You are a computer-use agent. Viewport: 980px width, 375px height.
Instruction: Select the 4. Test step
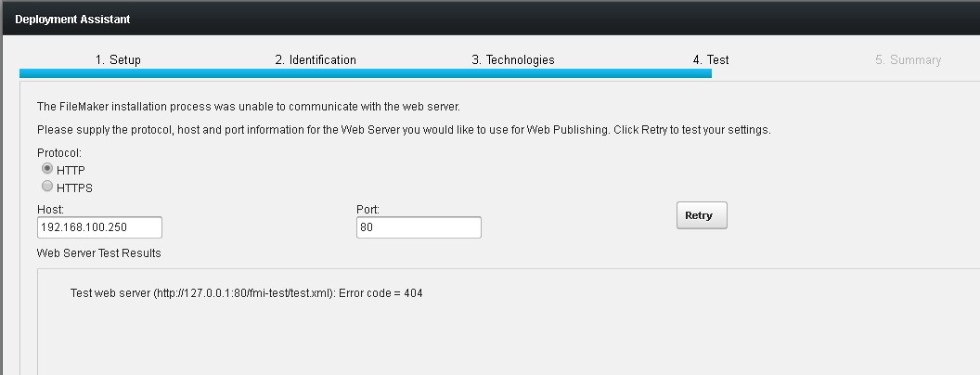point(711,60)
